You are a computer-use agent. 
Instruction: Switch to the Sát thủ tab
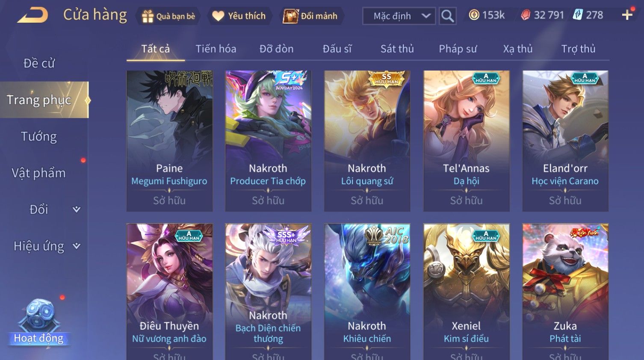(397, 49)
